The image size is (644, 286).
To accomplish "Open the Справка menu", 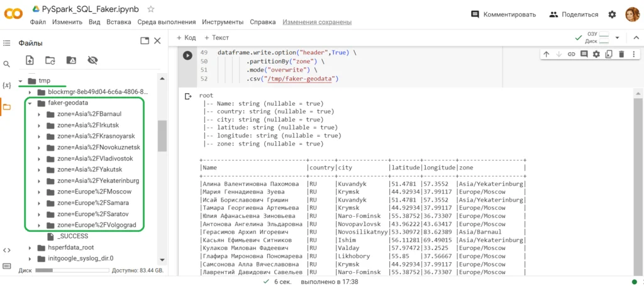I will [x=263, y=22].
